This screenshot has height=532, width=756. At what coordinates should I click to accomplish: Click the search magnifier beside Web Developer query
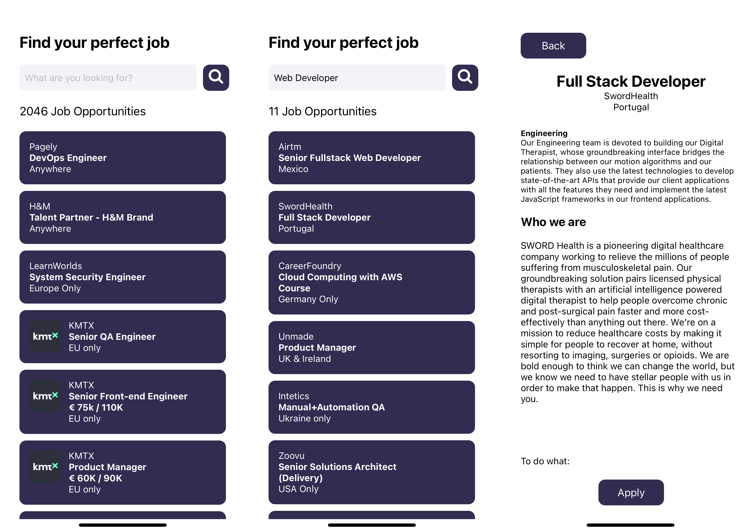465,78
